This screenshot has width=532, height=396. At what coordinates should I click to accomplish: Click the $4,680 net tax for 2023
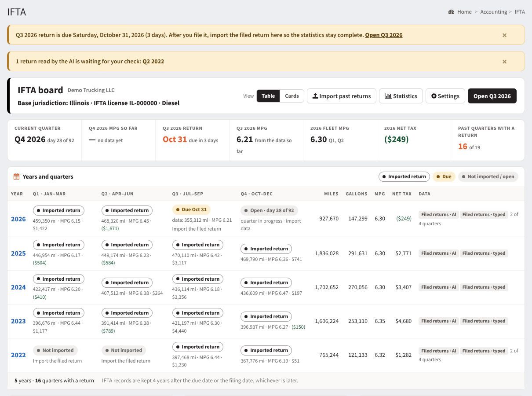pyautogui.click(x=403, y=321)
